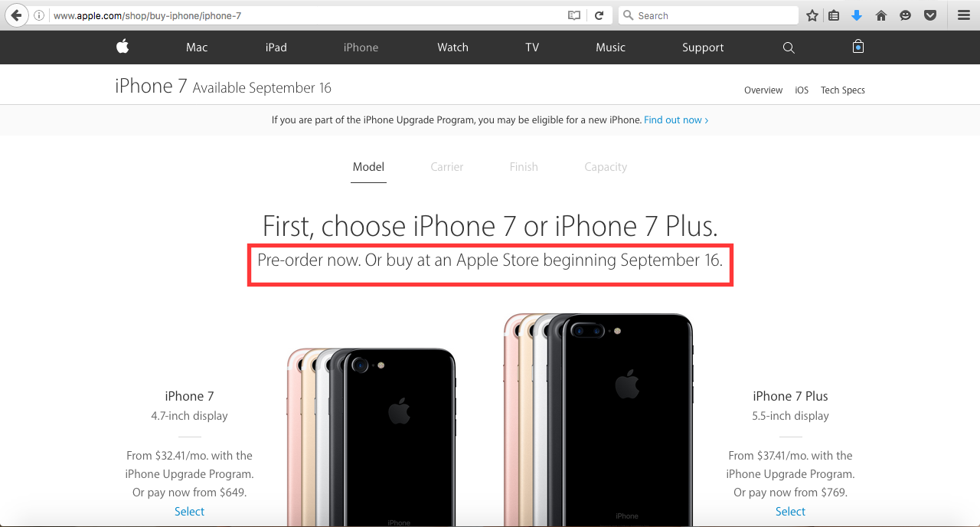Open the downloads arrow icon
980x527 pixels.
[x=857, y=15]
